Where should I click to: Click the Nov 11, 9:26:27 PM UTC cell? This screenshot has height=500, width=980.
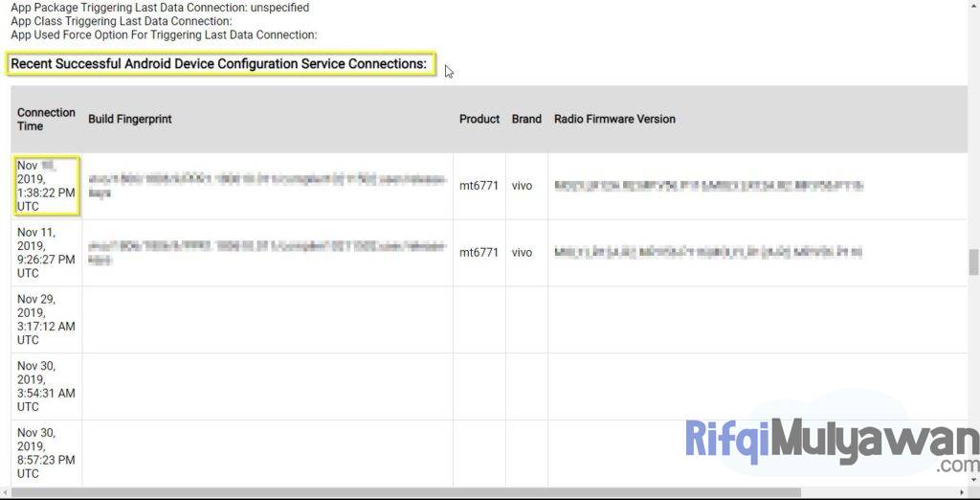pyautogui.click(x=46, y=253)
